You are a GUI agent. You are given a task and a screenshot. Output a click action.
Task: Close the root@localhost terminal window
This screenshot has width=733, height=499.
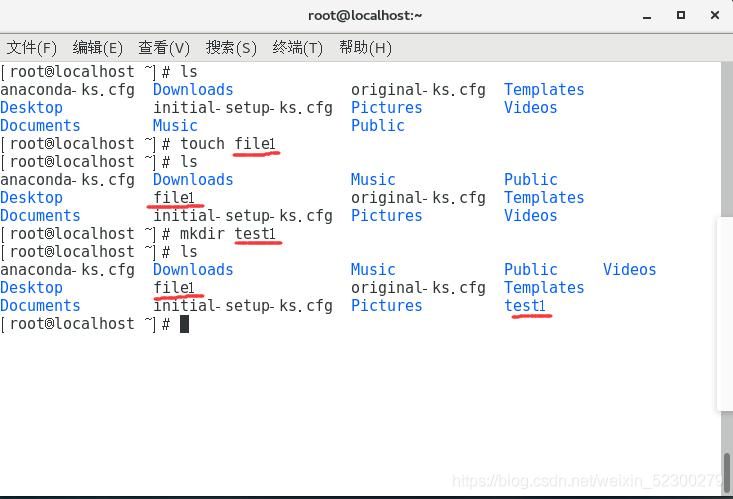[x=715, y=15]
